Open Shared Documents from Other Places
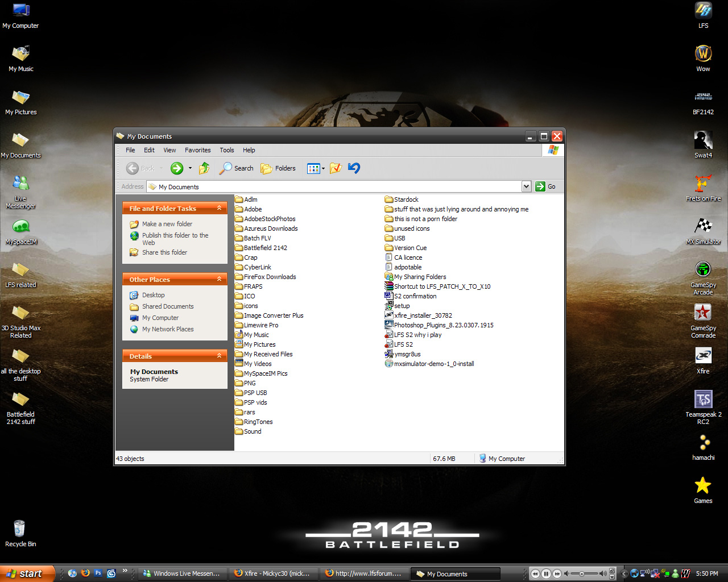 click(x=168, y=306)
